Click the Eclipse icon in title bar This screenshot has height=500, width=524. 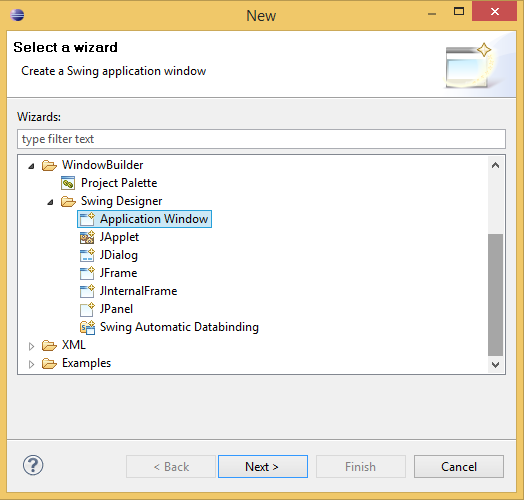point(17,15)
